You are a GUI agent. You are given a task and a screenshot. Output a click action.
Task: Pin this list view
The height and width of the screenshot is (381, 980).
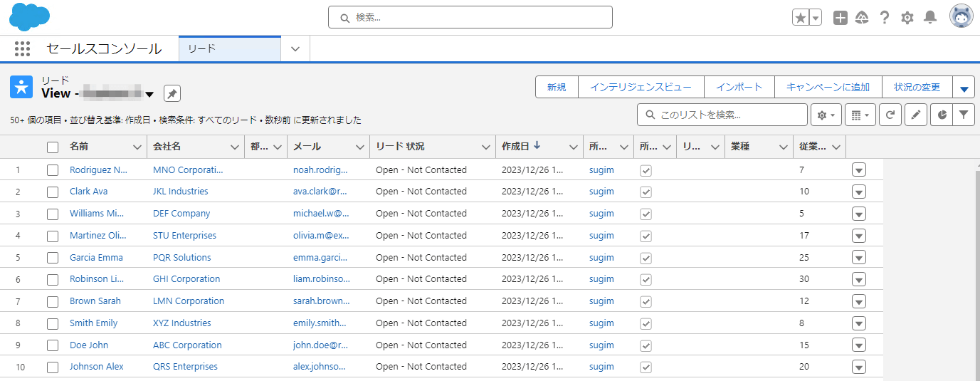[x=172, y=93]
